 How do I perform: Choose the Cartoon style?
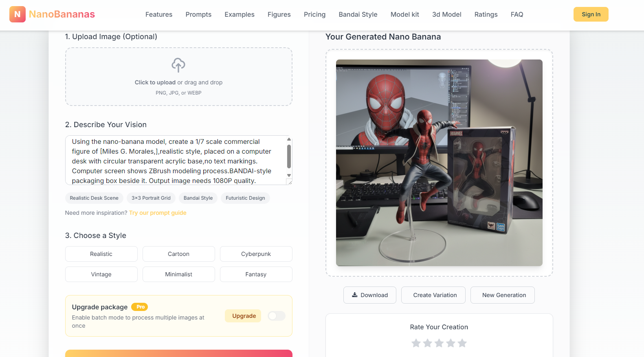(179, 254)
